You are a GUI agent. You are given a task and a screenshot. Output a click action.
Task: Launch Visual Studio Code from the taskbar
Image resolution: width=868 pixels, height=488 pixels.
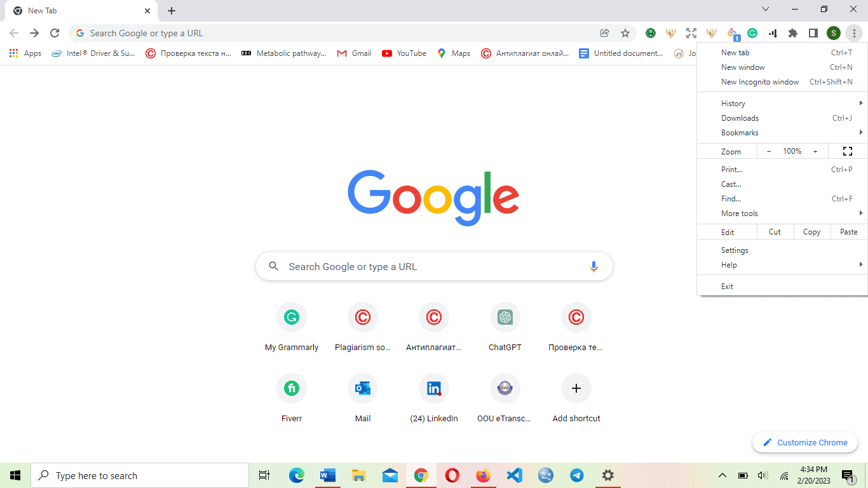515,475
